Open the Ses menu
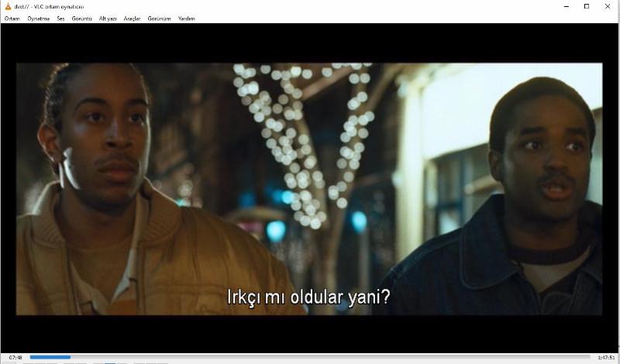620x364 pixels. [60, 18]
